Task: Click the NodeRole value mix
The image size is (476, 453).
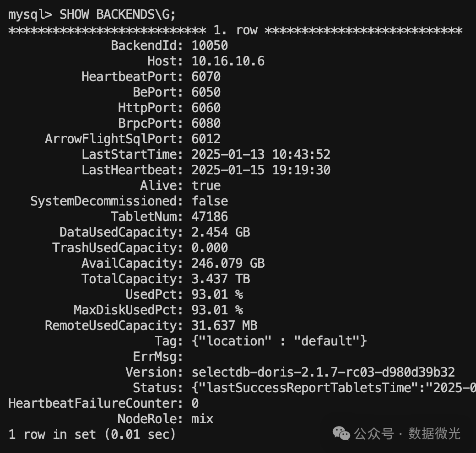Action: (x=202, y=419)
